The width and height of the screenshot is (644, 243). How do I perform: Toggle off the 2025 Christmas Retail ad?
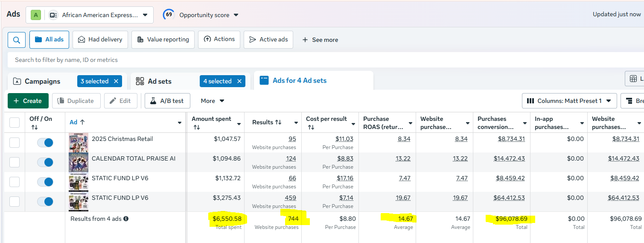pyautogui.click(x=45, y=143)
